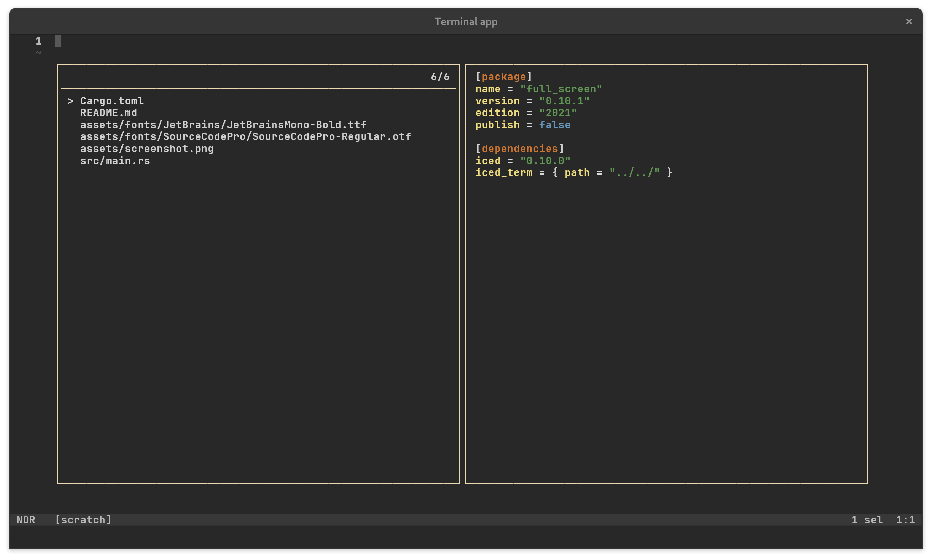Click the [scratch] buffer name
Image resolution: width=932 pixels, height=560 pixels.
tap(83, 520)
